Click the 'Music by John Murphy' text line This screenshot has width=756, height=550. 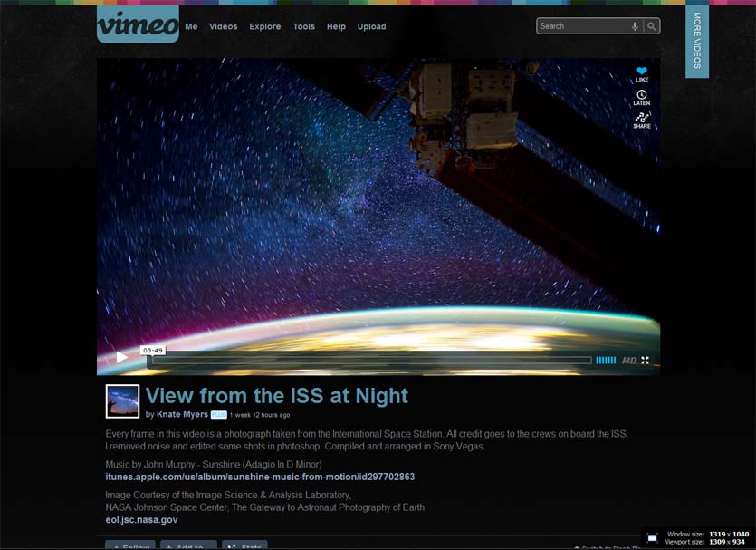(214, 465)
